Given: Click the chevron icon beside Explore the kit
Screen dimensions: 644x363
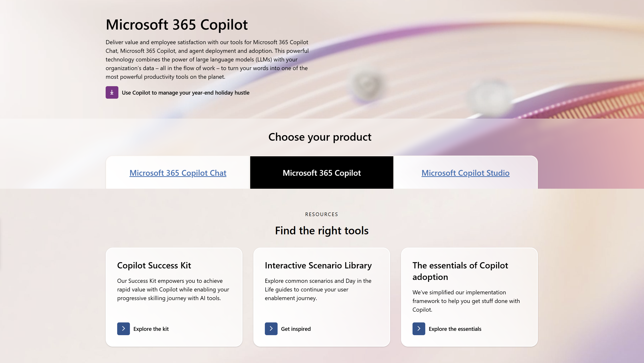Looking at the screenshot, I should click(123, 328).
